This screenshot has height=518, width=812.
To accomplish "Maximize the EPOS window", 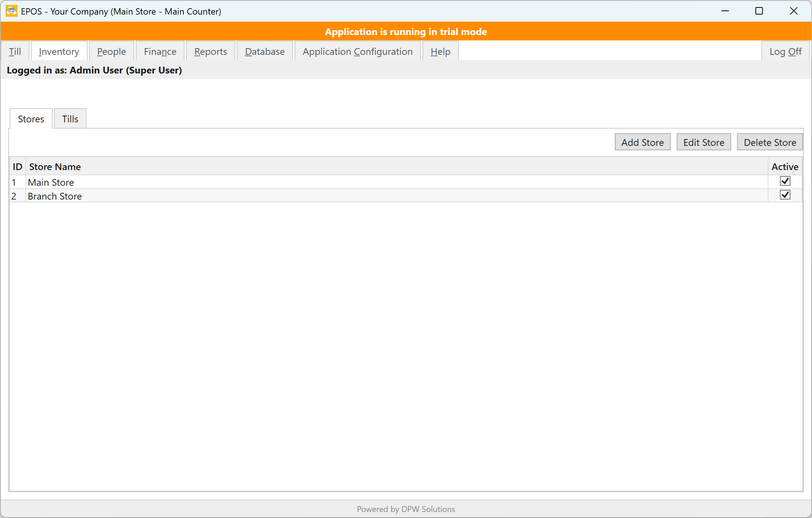I will tap(759, 11).
